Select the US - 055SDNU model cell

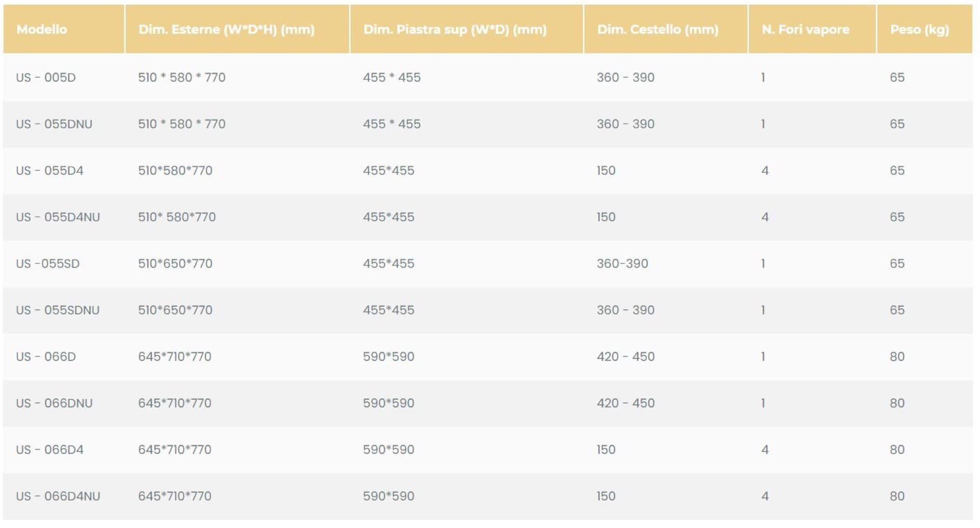(58, 310)
